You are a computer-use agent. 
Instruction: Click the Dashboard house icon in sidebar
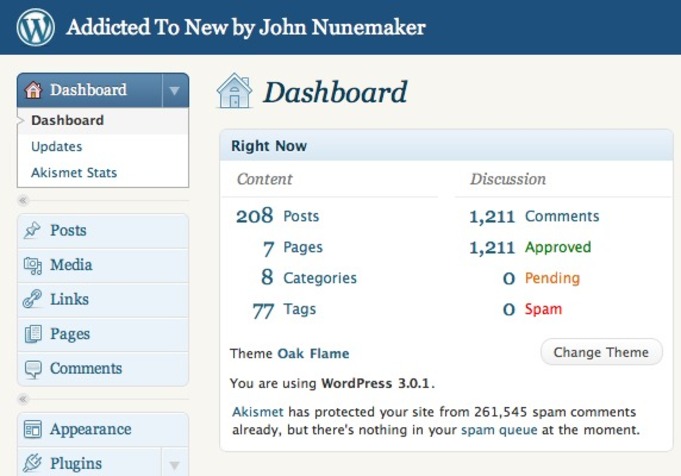tap(33, 90)
